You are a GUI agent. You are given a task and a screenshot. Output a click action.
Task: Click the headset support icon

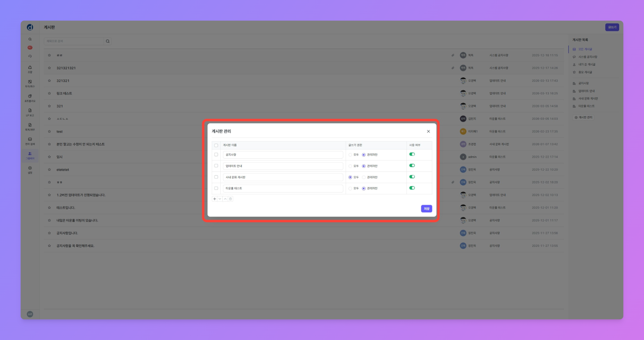(x=30, y=56)
